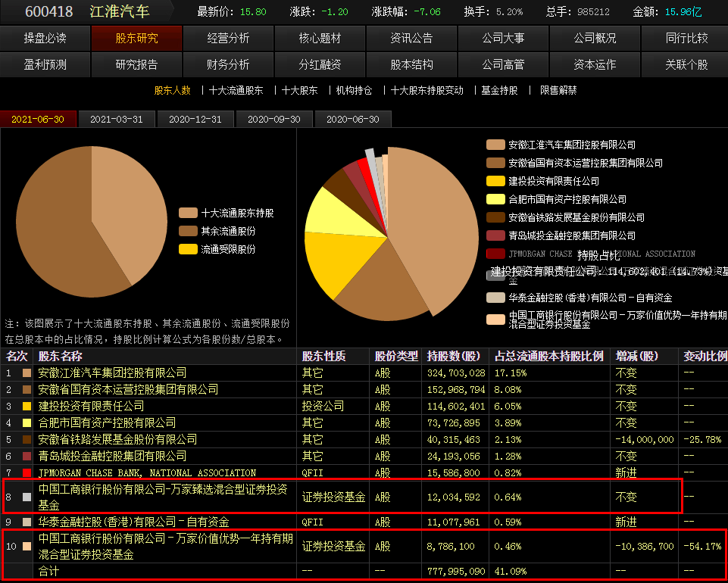Select the 2020-12-31 date tab

[x=195, y=120]
